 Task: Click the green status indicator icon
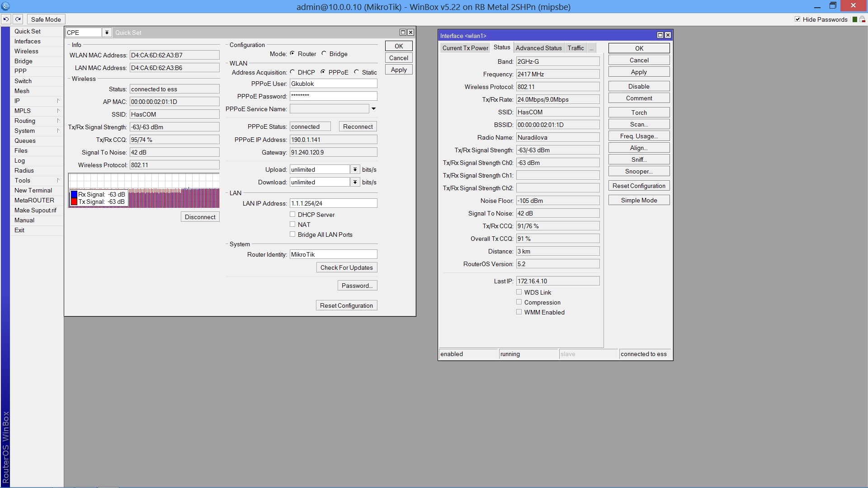(x=854, y=19)
